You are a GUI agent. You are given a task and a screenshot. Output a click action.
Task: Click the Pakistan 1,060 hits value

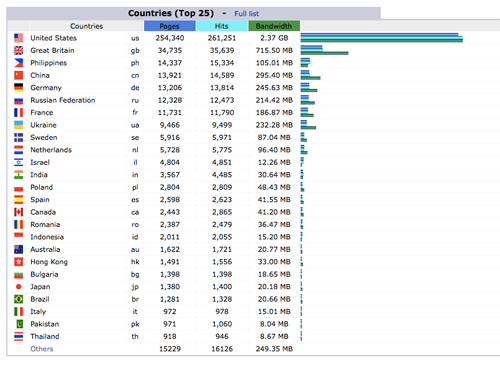(x=222, y=324)
